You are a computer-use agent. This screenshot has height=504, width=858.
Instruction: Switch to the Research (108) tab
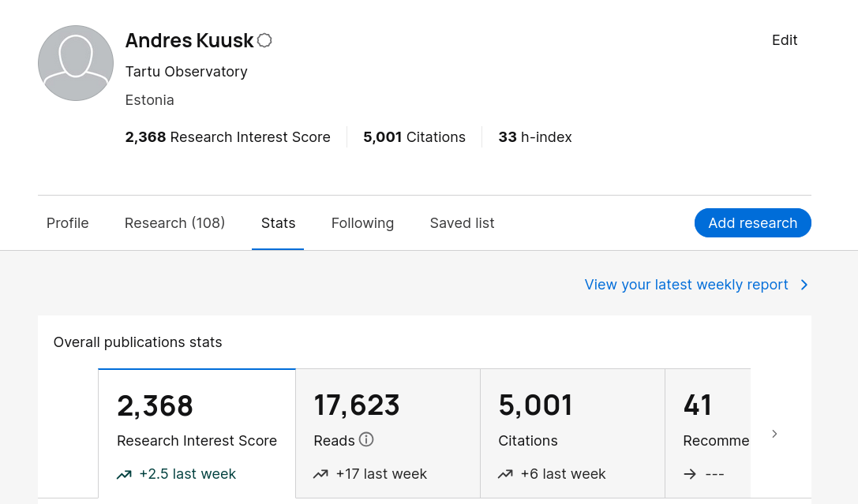174,223
